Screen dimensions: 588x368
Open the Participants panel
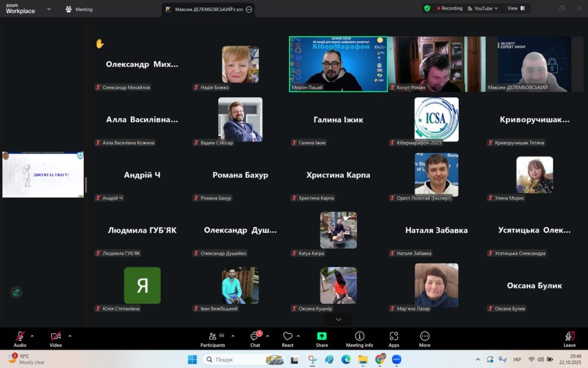pos(212,338)
